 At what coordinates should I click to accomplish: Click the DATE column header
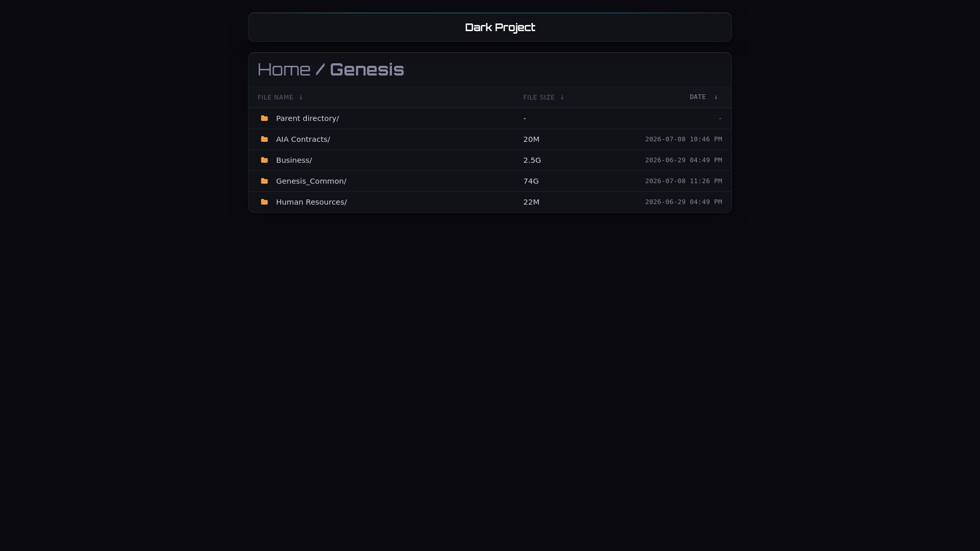point(698,97)
